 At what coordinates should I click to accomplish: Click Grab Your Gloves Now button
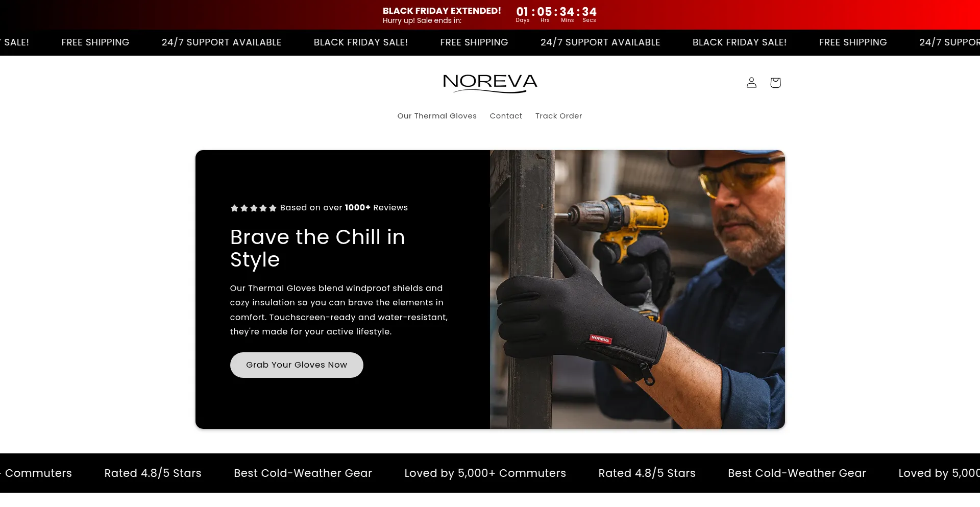297,365
